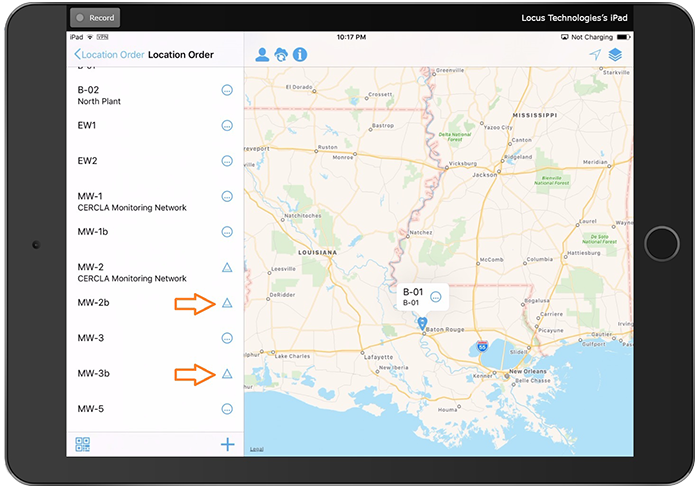This screenshot has width=700, height=488.
Task: Tap the Baton Rouge label on map
Action: point(445,330)
